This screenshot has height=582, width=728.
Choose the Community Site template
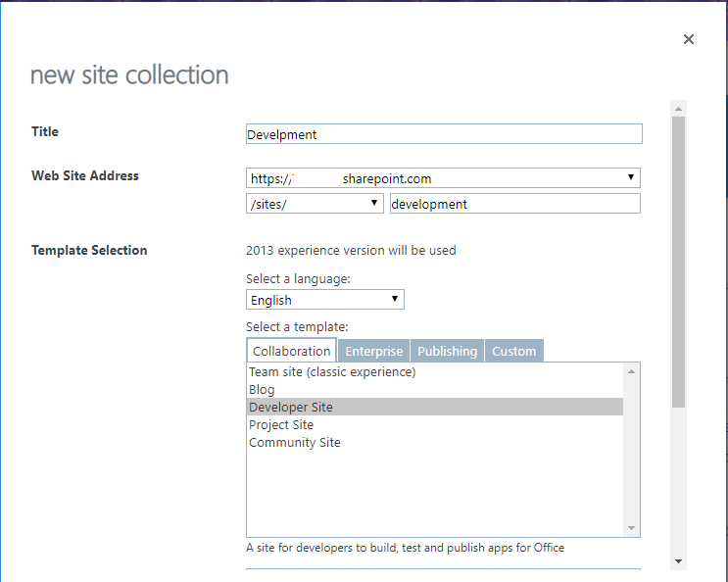point(295,443)
